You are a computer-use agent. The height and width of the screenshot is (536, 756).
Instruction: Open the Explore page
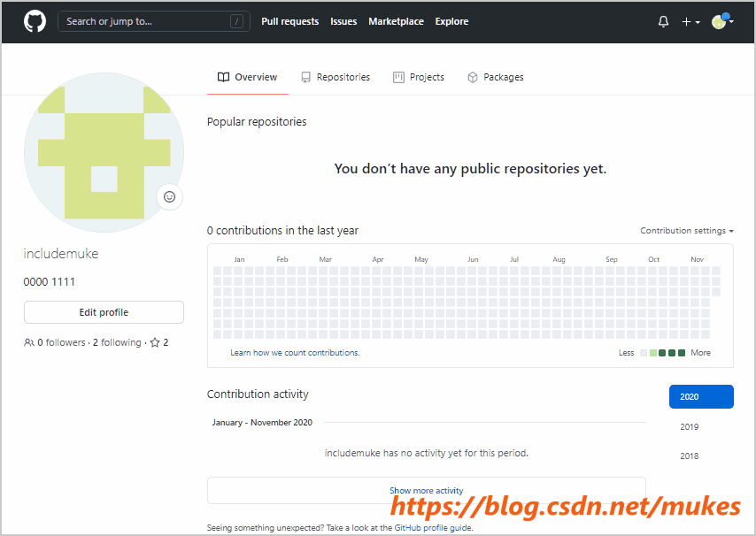click(451, 21)
